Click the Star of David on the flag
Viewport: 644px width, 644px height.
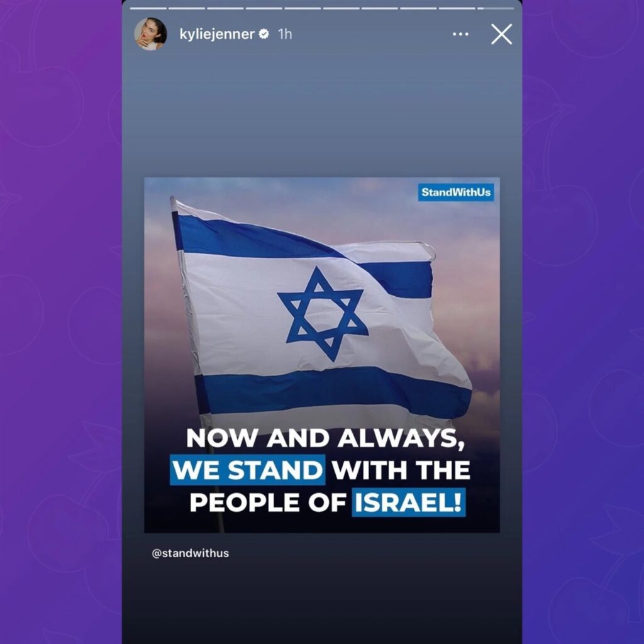[323, 314]
